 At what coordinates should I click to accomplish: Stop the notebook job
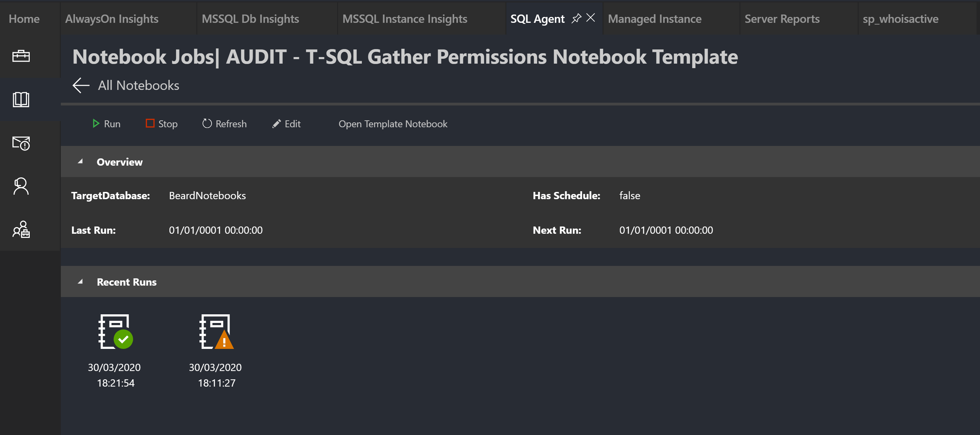[x=162, y=124]
